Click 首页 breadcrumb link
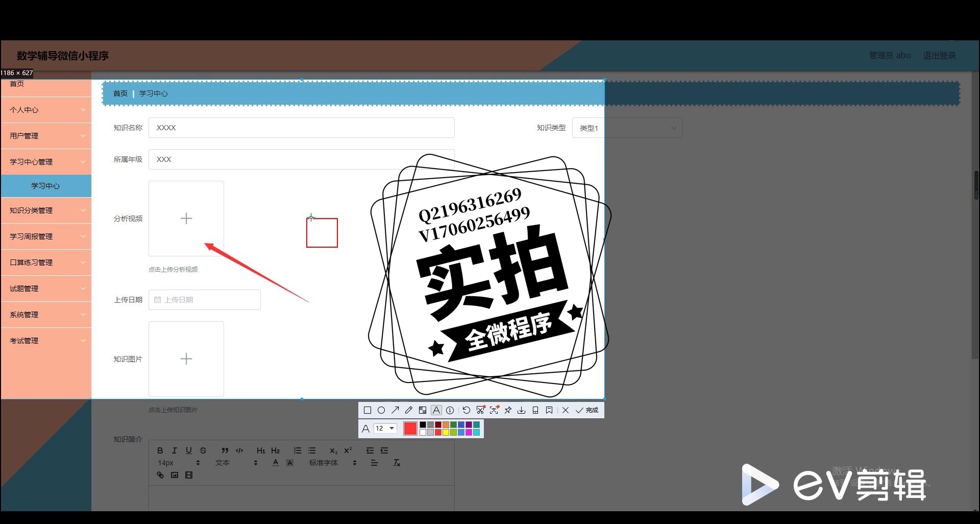 coord(120,93)
